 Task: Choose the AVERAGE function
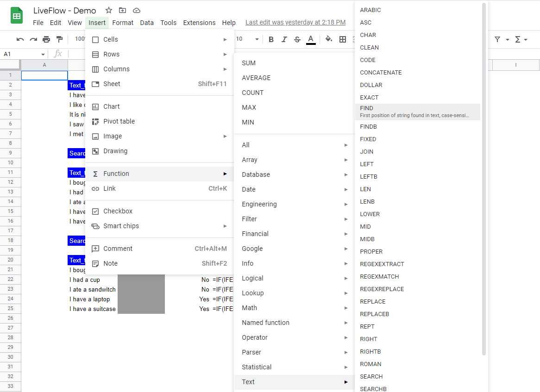pyautogui.click(x=295, y=78)
